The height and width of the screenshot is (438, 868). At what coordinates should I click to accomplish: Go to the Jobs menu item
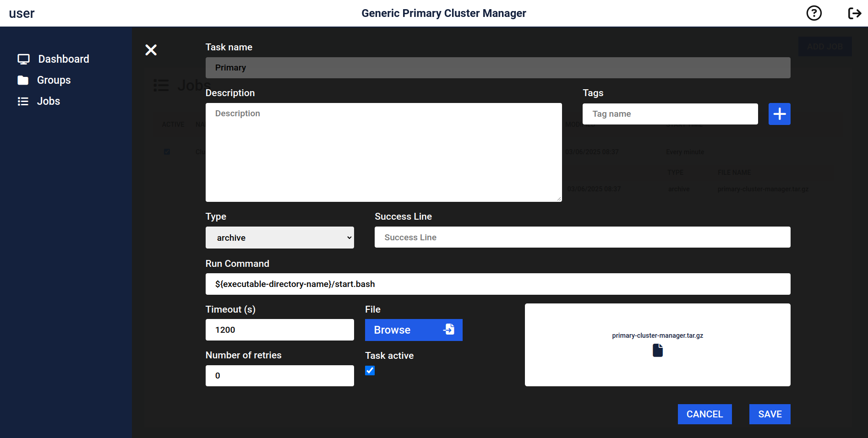pos(48,102)
